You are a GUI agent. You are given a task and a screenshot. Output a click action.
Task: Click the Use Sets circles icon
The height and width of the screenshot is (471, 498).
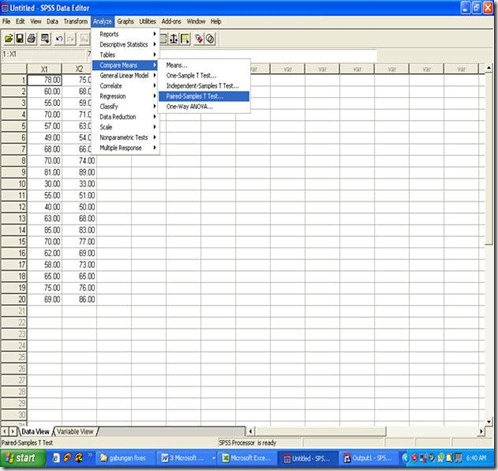210,39
